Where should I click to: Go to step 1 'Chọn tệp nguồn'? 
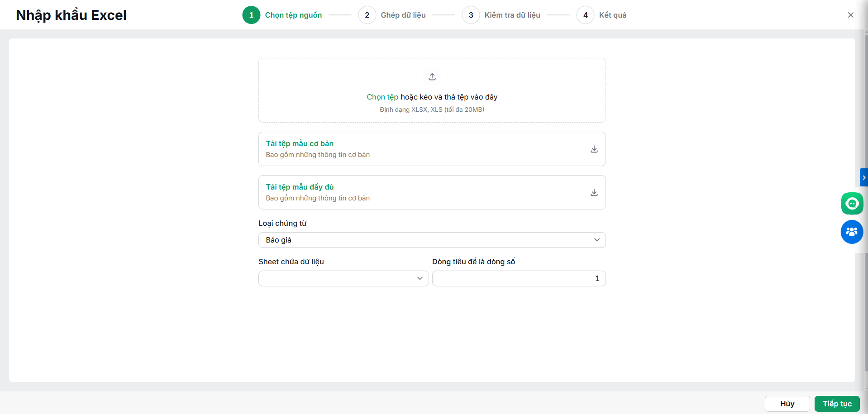[x=282, y=15]
